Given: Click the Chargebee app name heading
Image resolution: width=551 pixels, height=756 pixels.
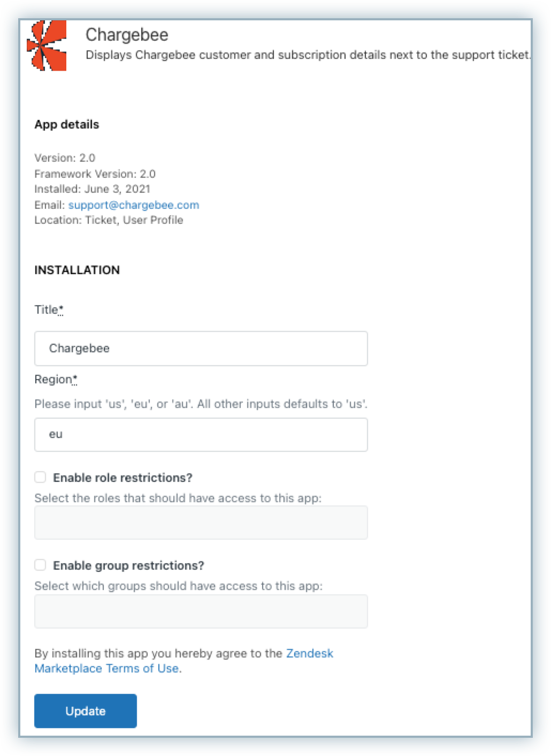Looking at the screenshot, I should [x=127, y=35].
